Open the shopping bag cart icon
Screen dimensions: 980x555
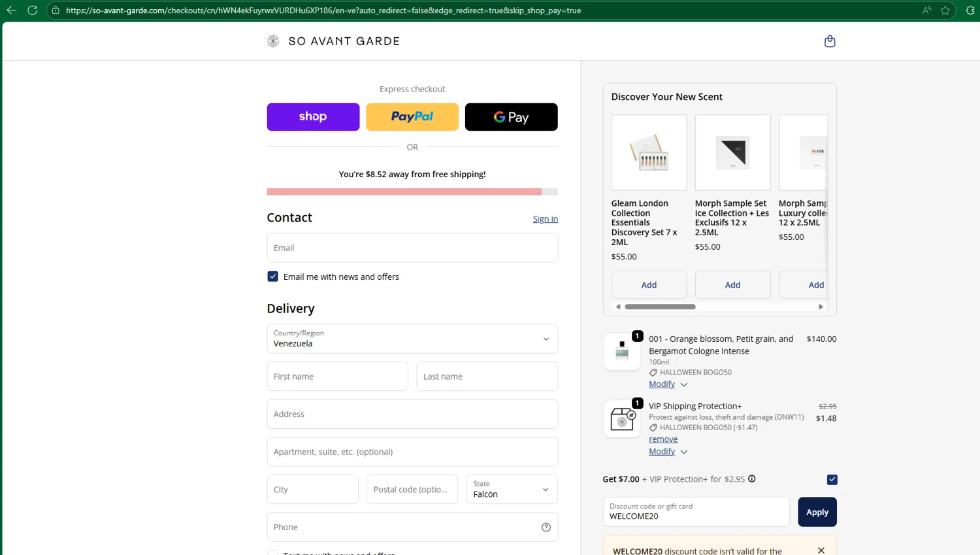[830, 41]
